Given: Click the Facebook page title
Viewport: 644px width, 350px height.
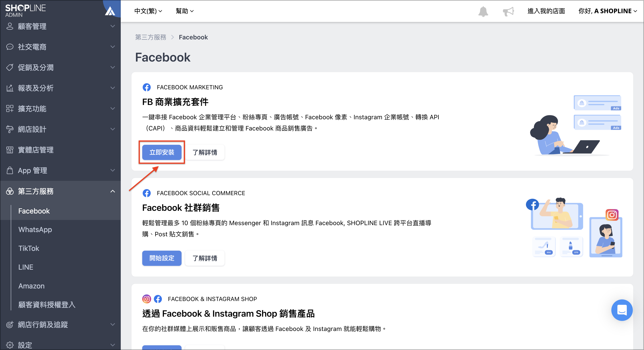Looking at the screenshot, I should tap(163, 57).
